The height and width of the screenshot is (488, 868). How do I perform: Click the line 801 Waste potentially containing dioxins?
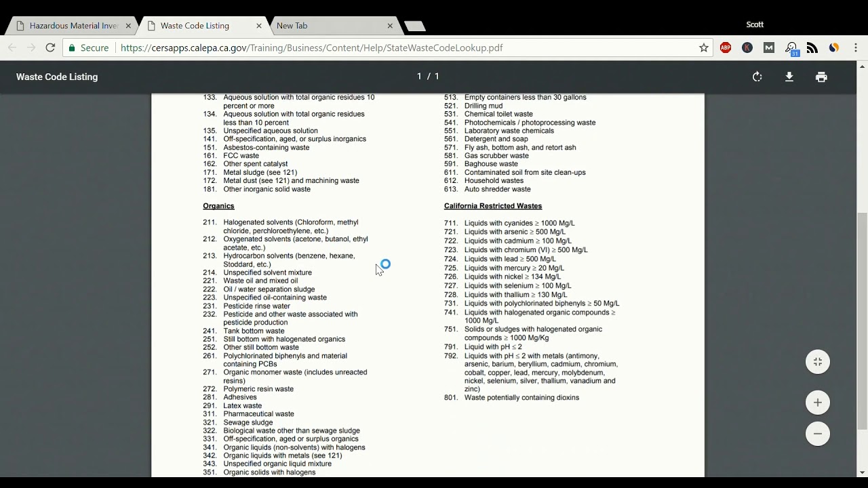[512, 397]
